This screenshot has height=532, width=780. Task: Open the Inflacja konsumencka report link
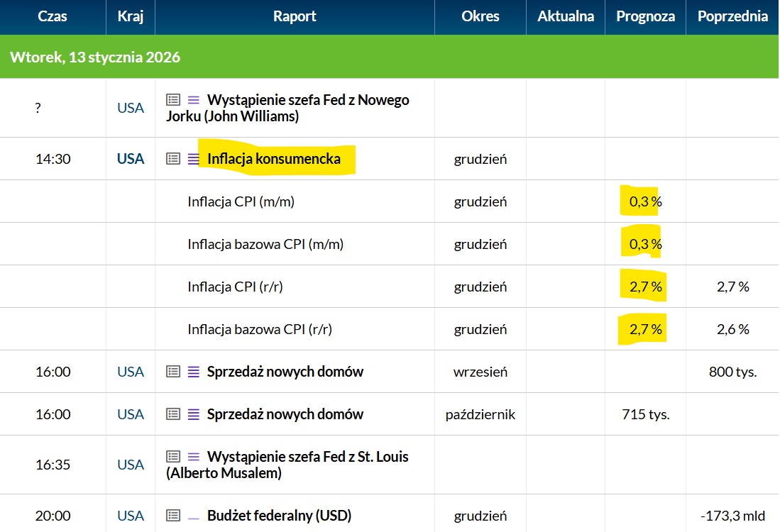tap(273, 159)
